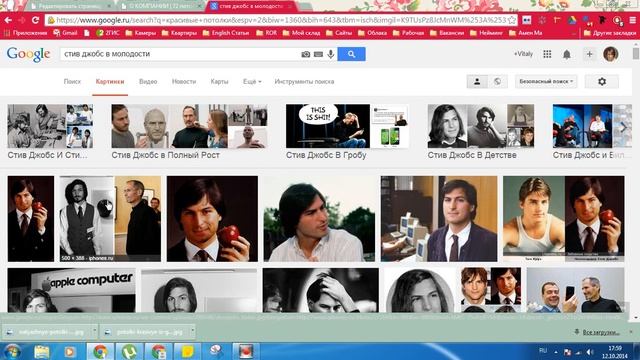This screenshot has height=360, width=640.
Task: Open the Квартиры bookmarks folder
Action: click(x=179, y=33)
